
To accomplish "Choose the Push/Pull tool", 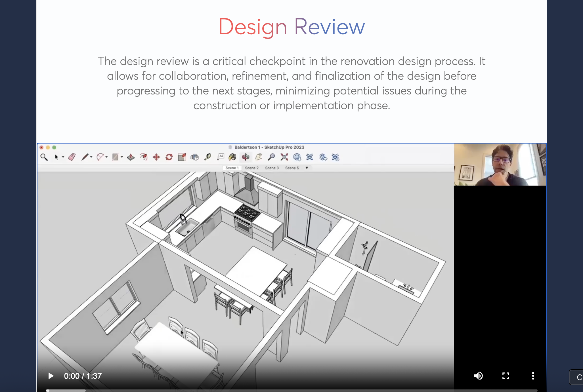I will (131, 157).
